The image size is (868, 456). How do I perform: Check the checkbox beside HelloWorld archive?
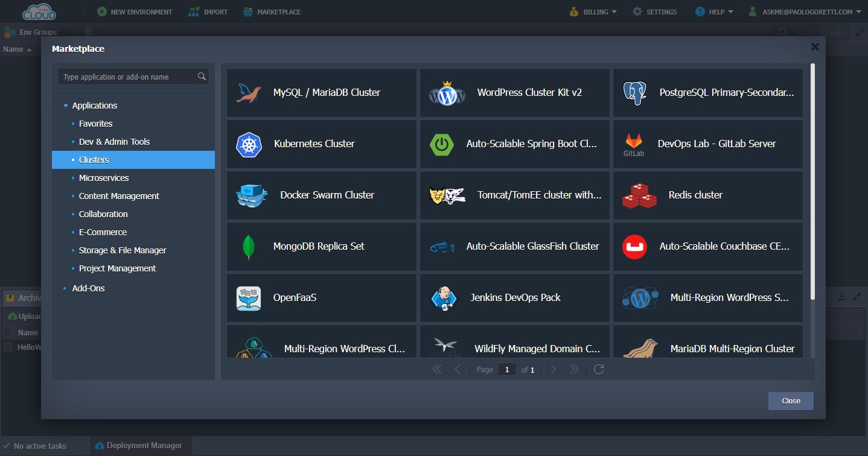(x=9, y=347)
